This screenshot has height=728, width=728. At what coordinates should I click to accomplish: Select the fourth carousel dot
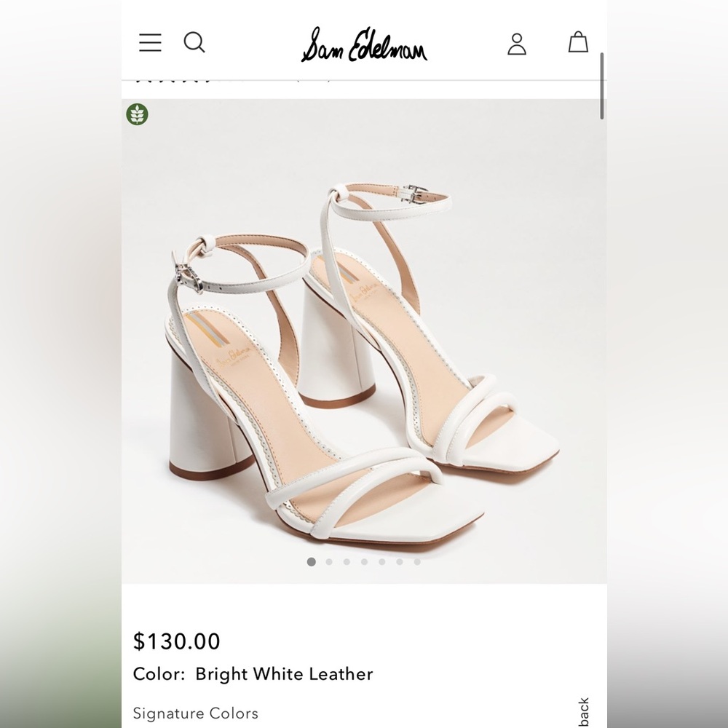tap(364, 561)
